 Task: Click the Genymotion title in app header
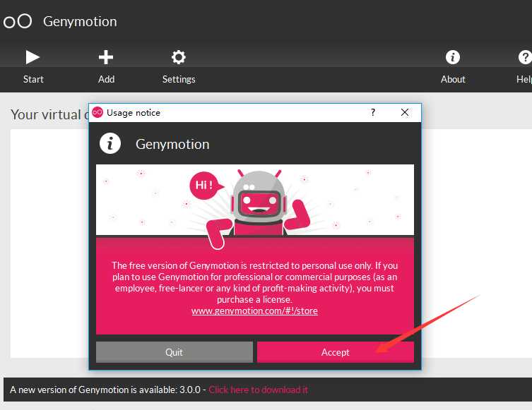click(80, 21)
